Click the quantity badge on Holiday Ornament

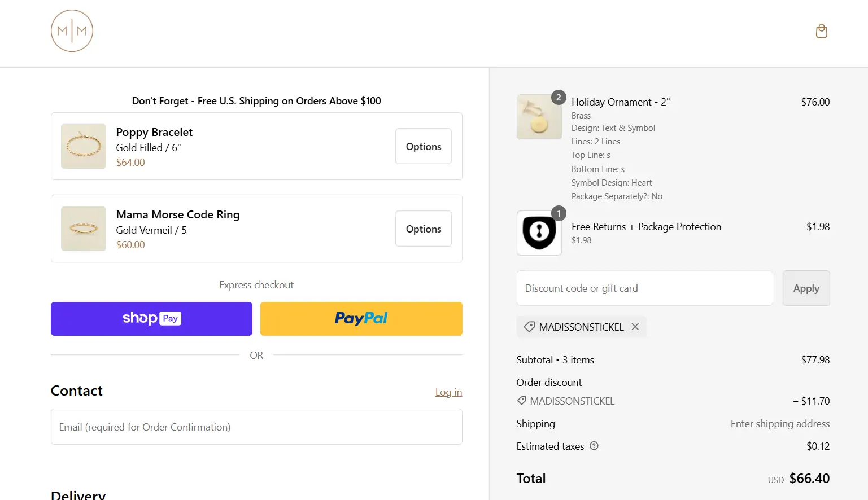pyautogui.click(x=559, y=98)
